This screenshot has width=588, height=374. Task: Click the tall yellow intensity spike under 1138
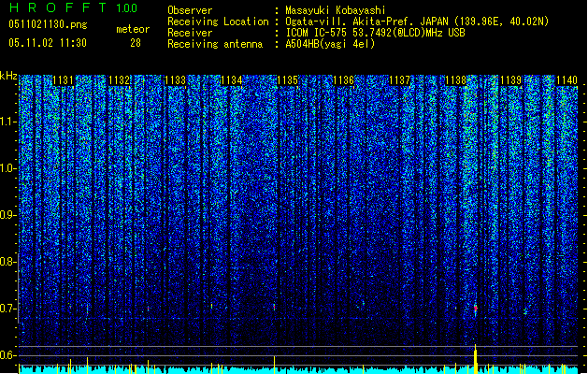[476, 359]
